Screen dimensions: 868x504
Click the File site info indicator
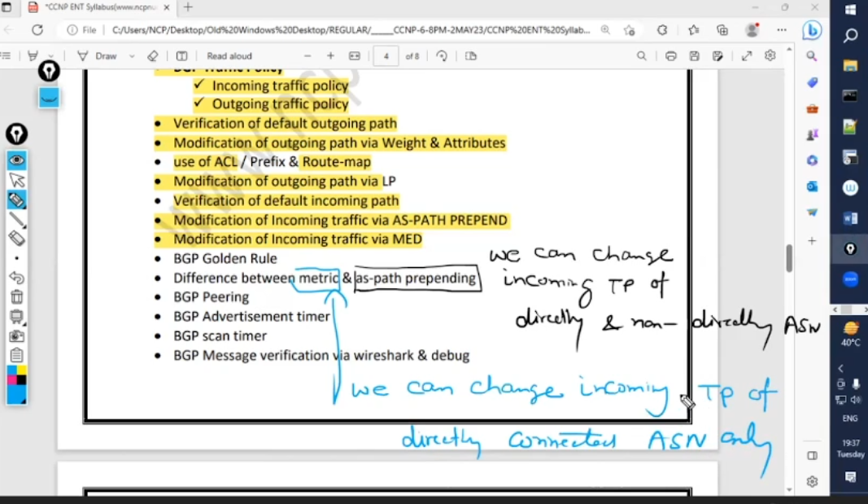point(81,30)
